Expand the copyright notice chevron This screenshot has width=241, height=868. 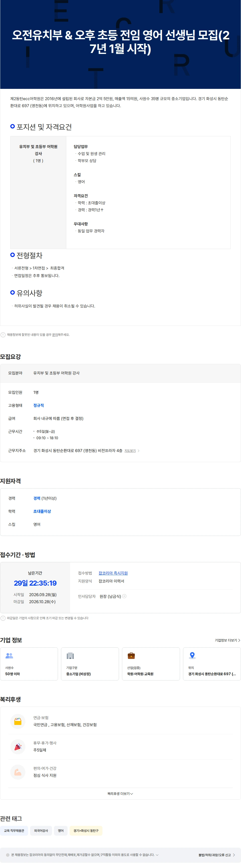(157, 855)
